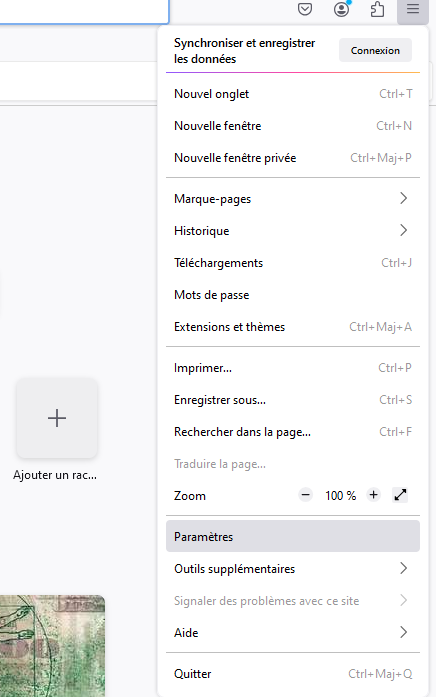Open the Aide submenu
The height and width of the screenshot is (697, 436).
coord(292,633)
